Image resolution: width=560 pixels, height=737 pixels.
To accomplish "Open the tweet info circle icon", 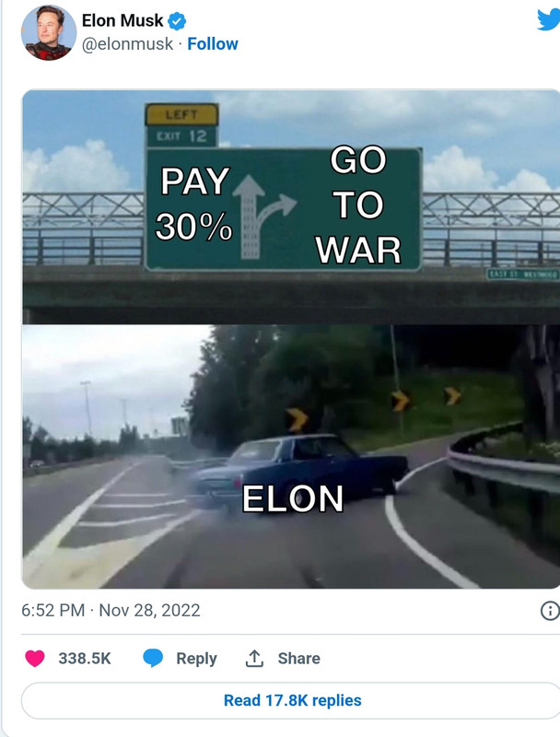I will [x=550, y=611].
